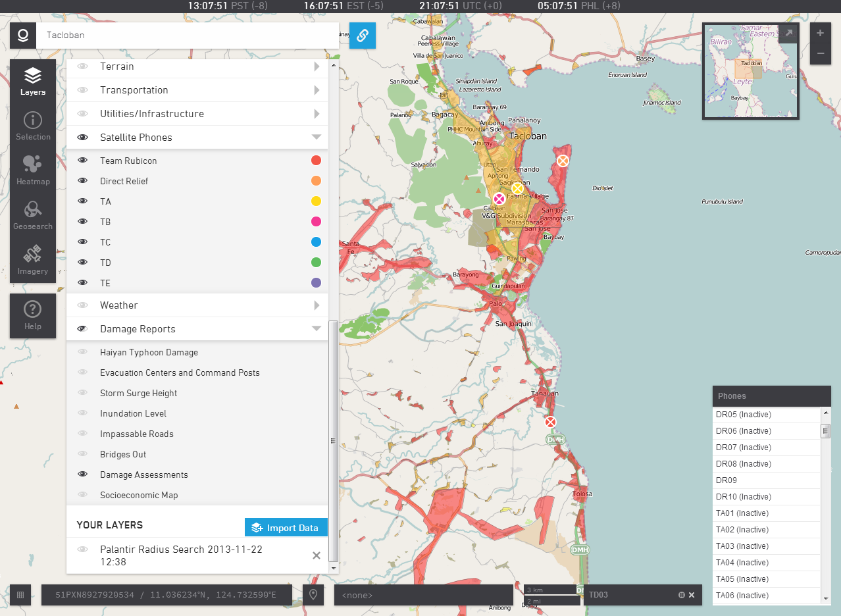Click the red phone marker near Tanauan
841x616 pixels.
click(551, 422)
